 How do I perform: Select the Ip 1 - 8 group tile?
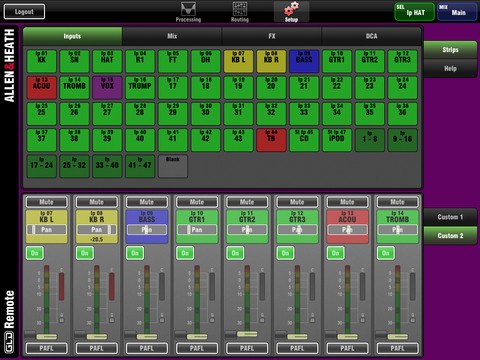(x=369, y=140)
